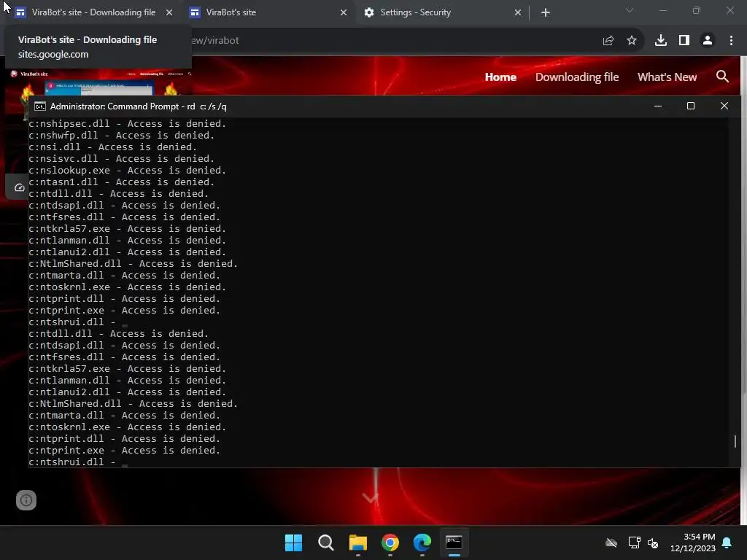Image resolution: width=747 pixels, height=560 pixels.
Task: Close the Downloading file tab
Action: coord(169,12)
